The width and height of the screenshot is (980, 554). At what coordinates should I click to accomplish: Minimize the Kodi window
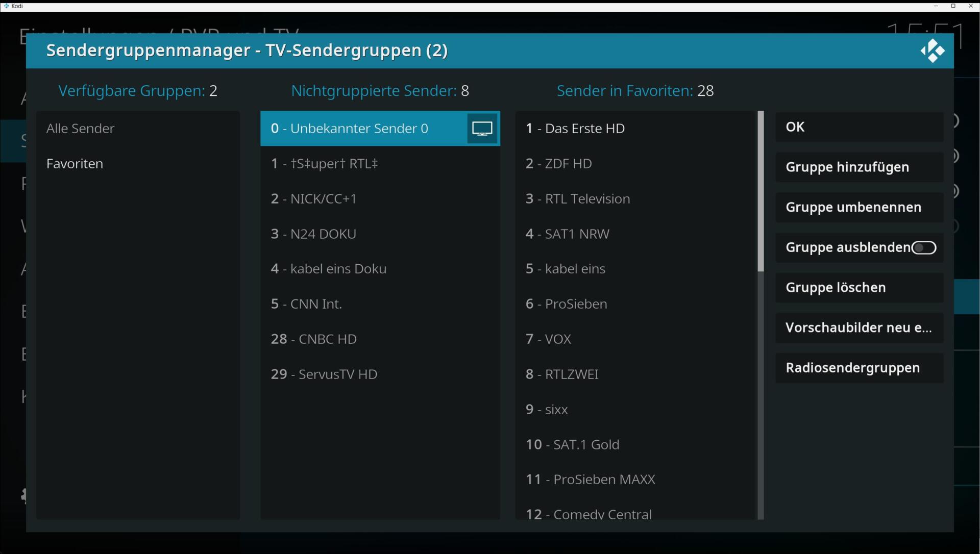pos(936,6)
